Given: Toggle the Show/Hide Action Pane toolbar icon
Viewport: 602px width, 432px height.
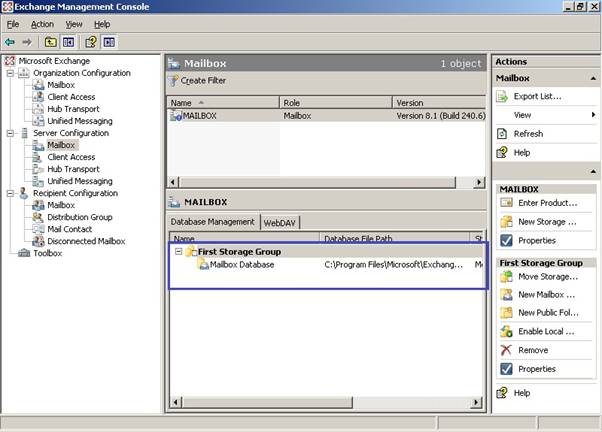Looking at the screenshot, I should [x=109, y=42].
